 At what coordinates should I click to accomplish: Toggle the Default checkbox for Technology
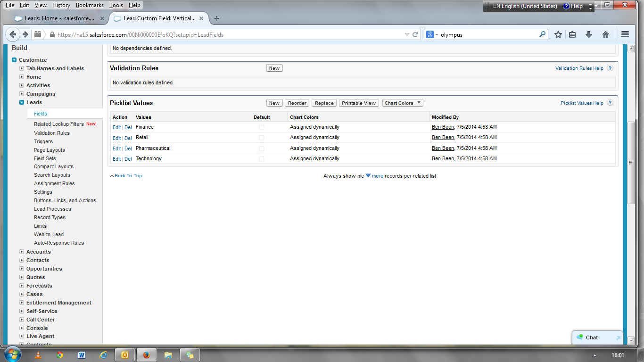[262, 159]
